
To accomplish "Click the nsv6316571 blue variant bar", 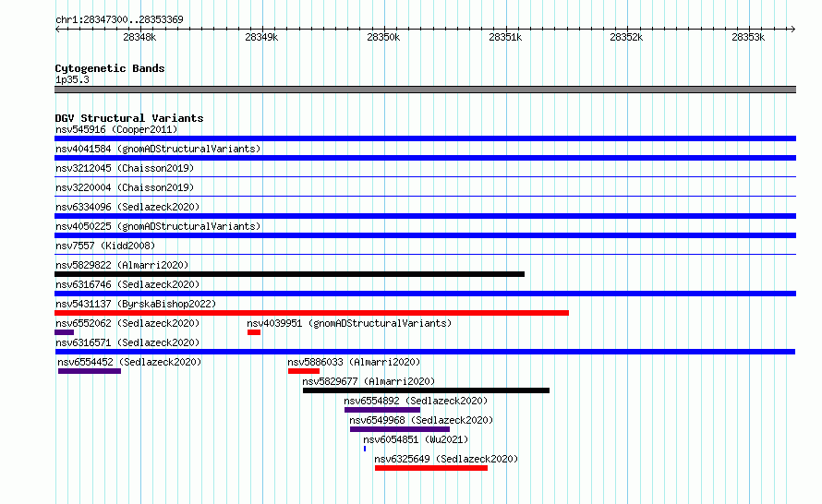I will click(425, 352).
